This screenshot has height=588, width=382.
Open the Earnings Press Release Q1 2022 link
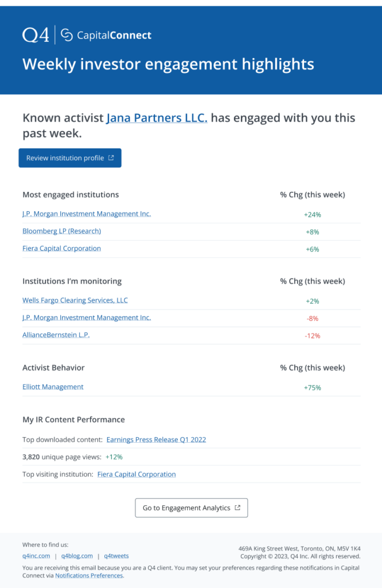[x=156, y=439]
